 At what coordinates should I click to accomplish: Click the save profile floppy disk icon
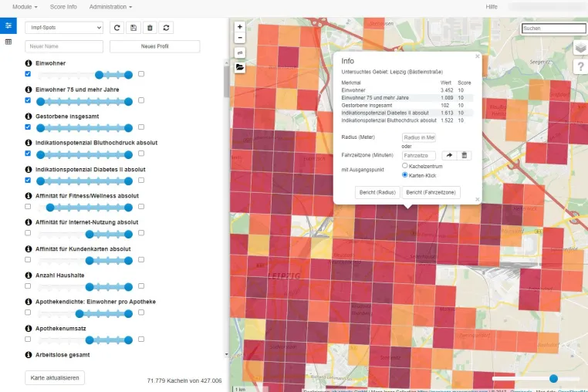pyautogui.click(x=133, y=28)
